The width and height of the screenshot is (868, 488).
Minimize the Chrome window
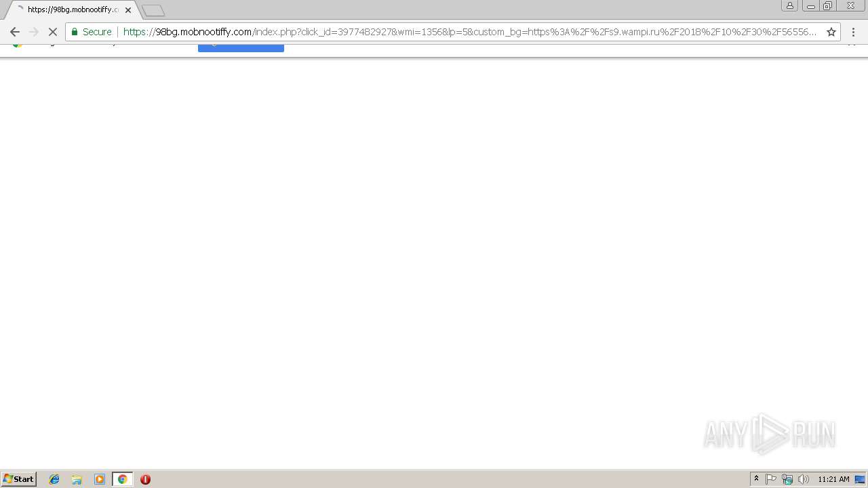[x=810, y=5]
